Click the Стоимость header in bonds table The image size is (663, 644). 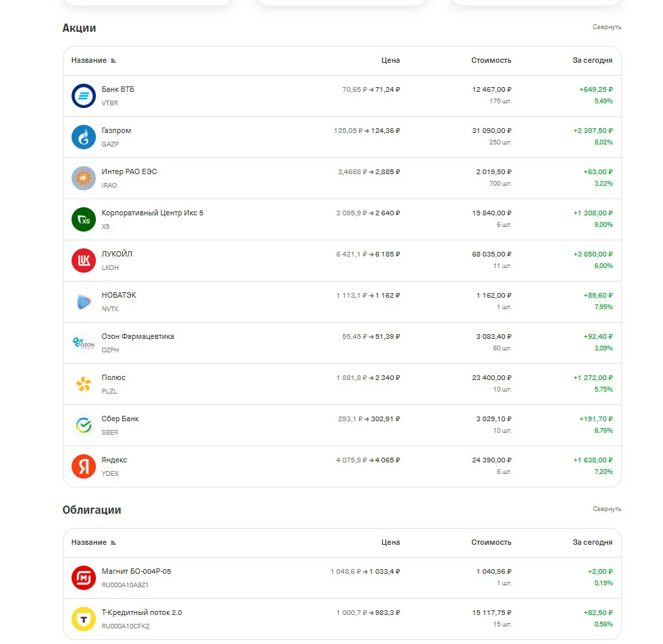click(x=492, y=543)
